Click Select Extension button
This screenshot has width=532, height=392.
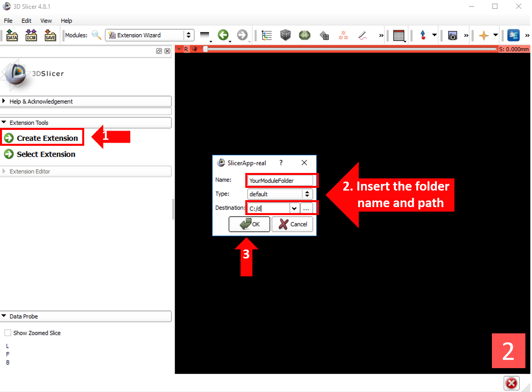[40, 154]
